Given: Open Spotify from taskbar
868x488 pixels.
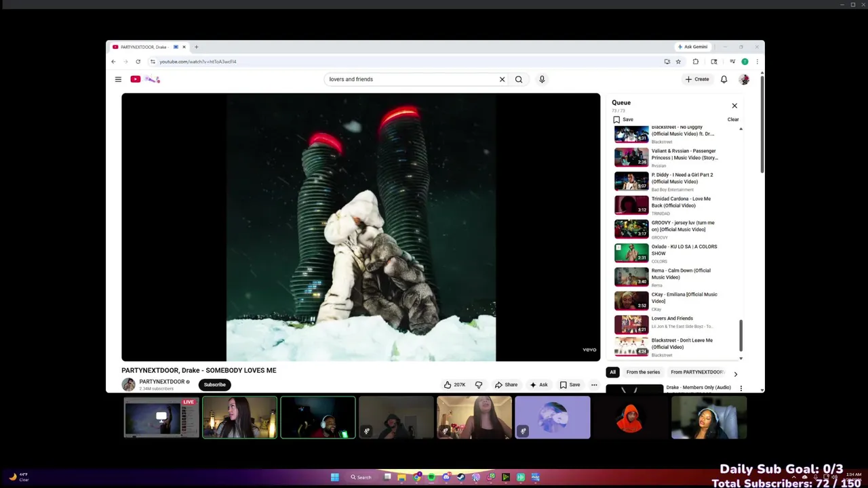Looking at the screenshot, I should pyautogui.click(x=431, y=477).
